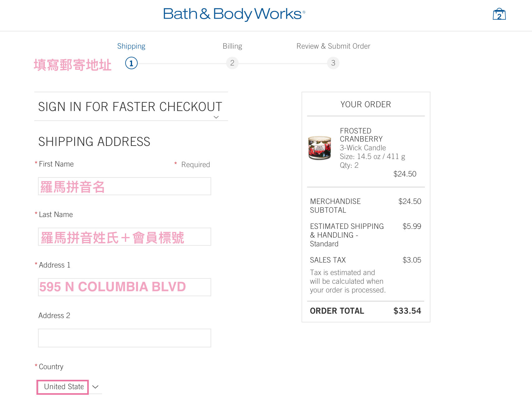This screenshot has width=532, height=401.
Task: Open the shopping bag icon
Action: pos(499,14)
